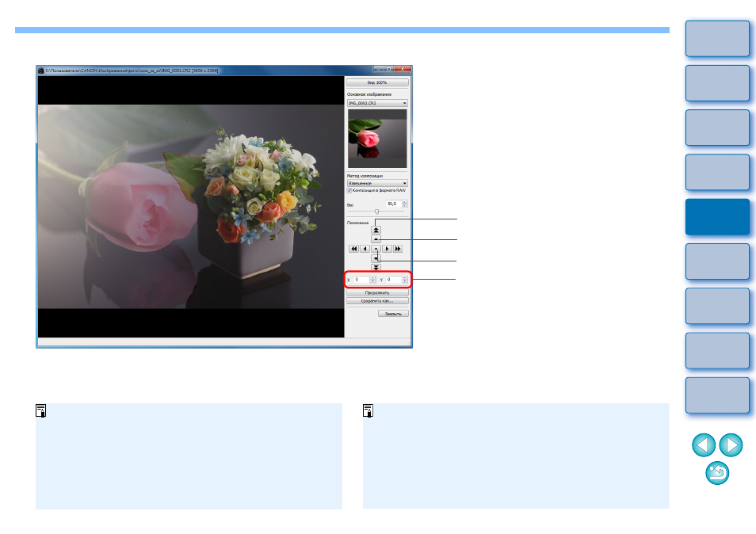Click the move-right-fast double arrow button
This screenshot has height=534, width=756.
(x=398, y=249)
